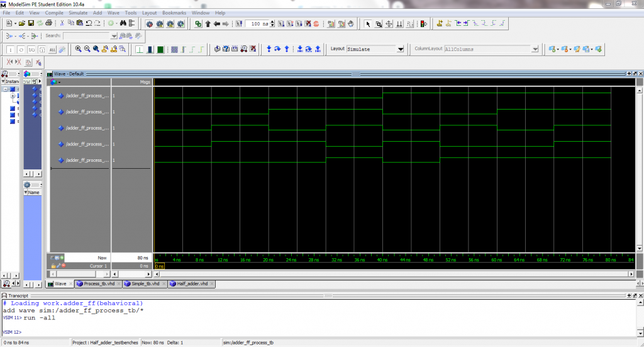This screenshot has width=644, height=347.
Task: Toggle the green literal wave format button
Action: click(140, 49)
